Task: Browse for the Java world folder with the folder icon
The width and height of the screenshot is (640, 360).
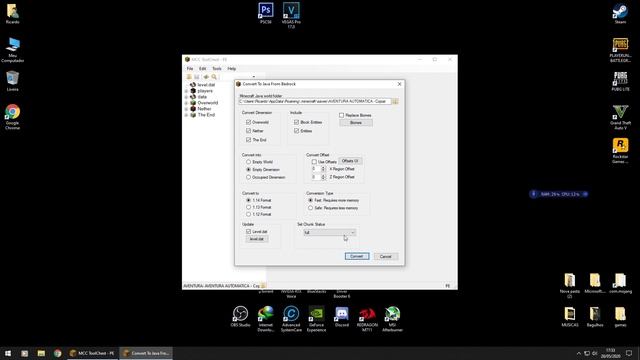Action: coord(395,101)
